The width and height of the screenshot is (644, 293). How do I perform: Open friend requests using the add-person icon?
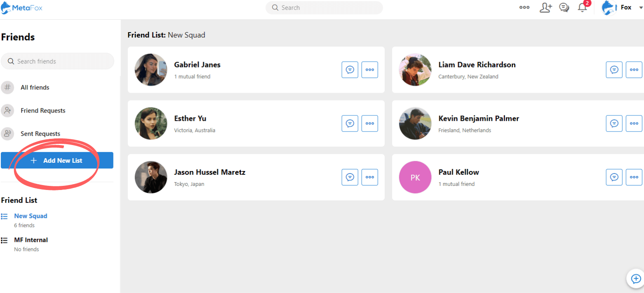(546, 7)
